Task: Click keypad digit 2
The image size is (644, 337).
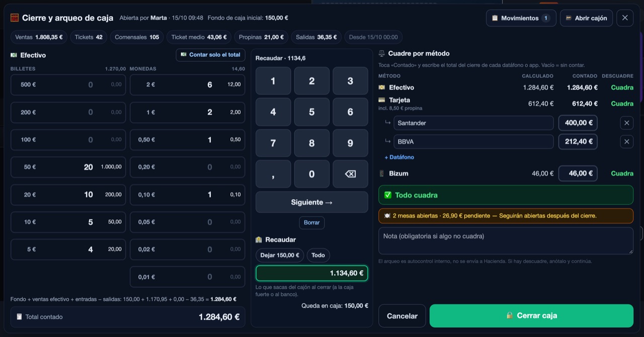Action: [312, 81]
